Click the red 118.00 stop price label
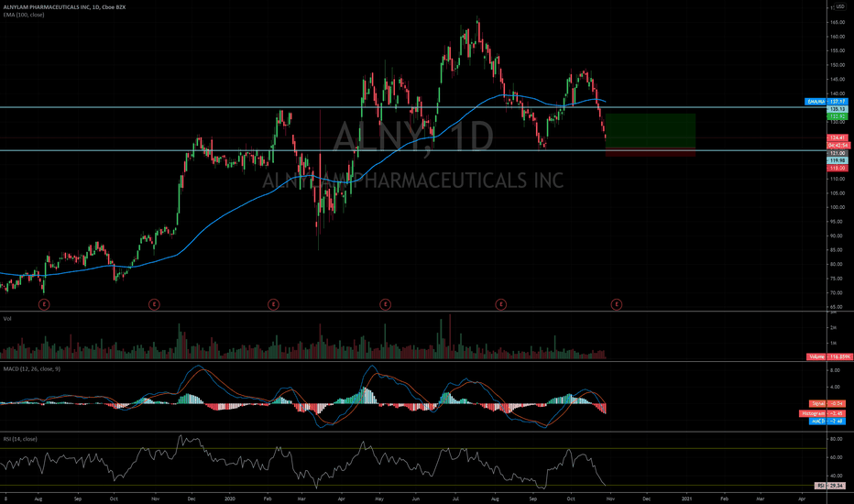 (838, 169)
